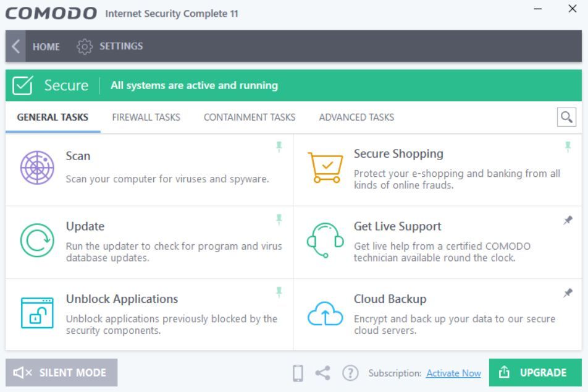Unpin the Scan task
Viewport: 588px width, 392px height.
click(279, 147)
